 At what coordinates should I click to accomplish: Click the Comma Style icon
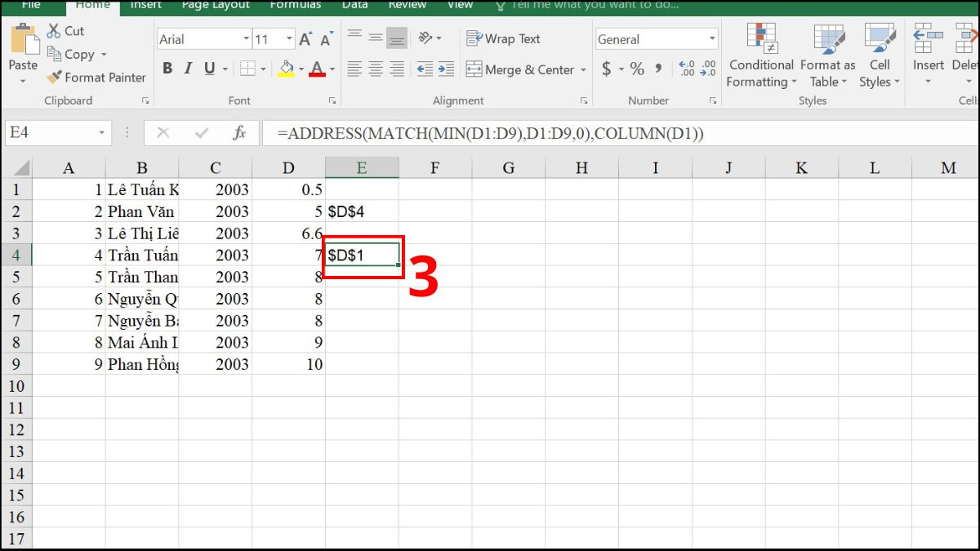point(659,70)
